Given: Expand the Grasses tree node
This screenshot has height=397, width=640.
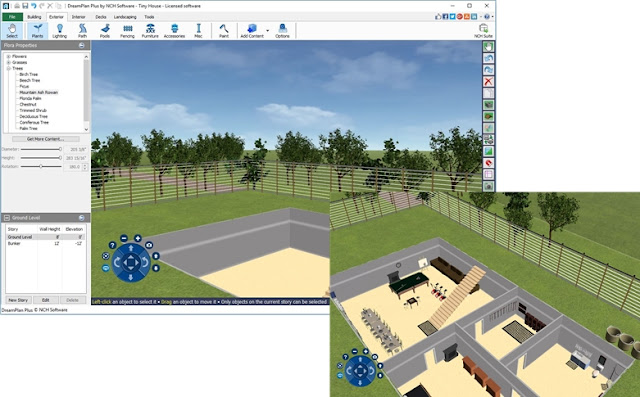Looking at the screenshot, I should [9, 62].
